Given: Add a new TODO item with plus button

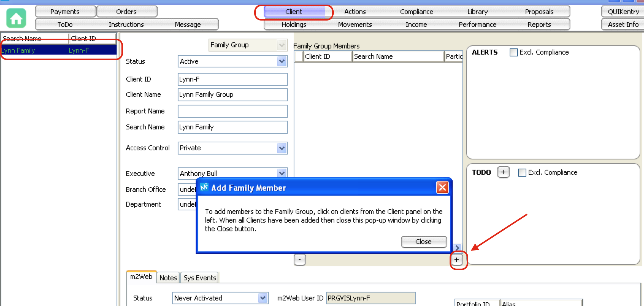Looking at the screenshot, I should coord(503,172).
